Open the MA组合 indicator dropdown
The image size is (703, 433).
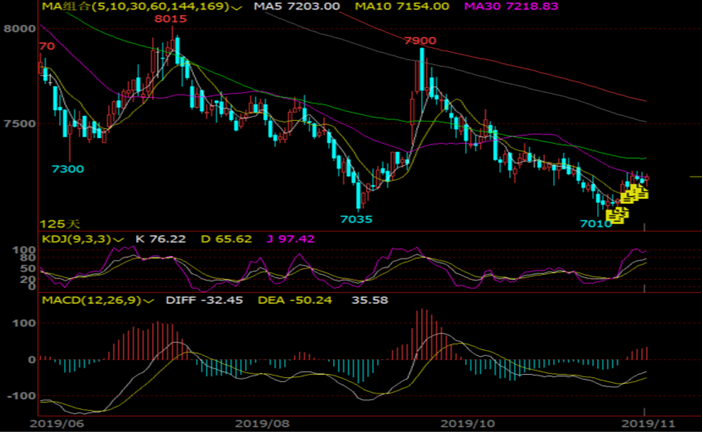pos(235,7)
